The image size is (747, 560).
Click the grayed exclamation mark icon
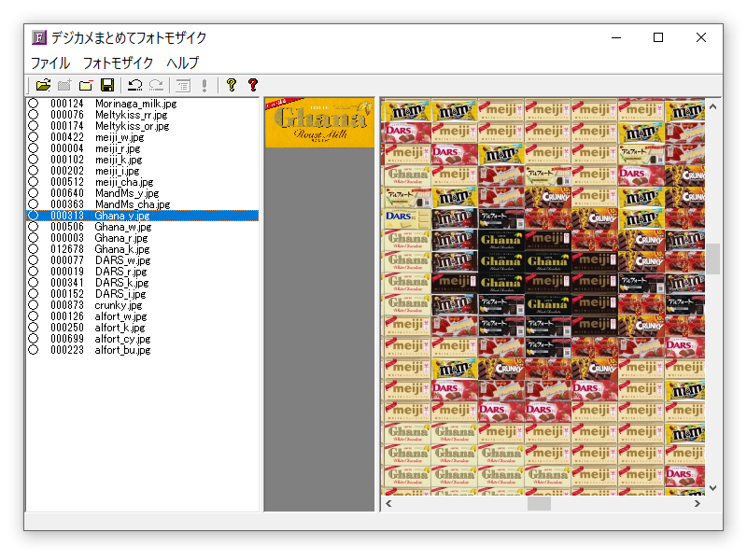(x=204, y=85)
